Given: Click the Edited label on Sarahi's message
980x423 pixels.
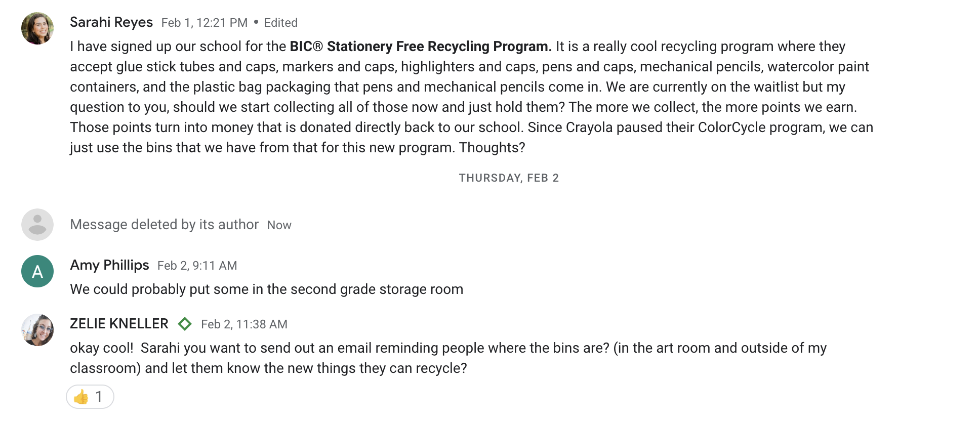Looking at the screenshot, I should click(x=280, y=23).
